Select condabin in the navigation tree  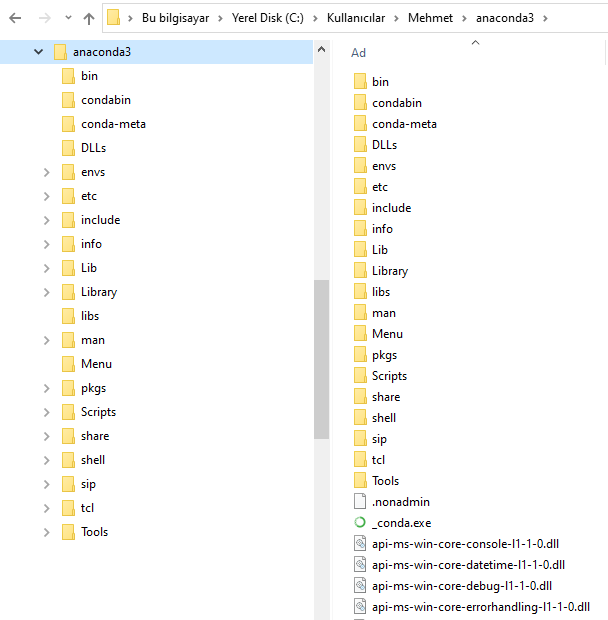click(x=106, y=100)
